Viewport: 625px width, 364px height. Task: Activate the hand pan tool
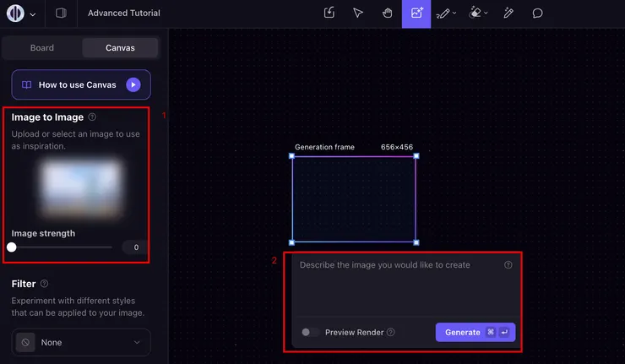click(x=387, y=14)
